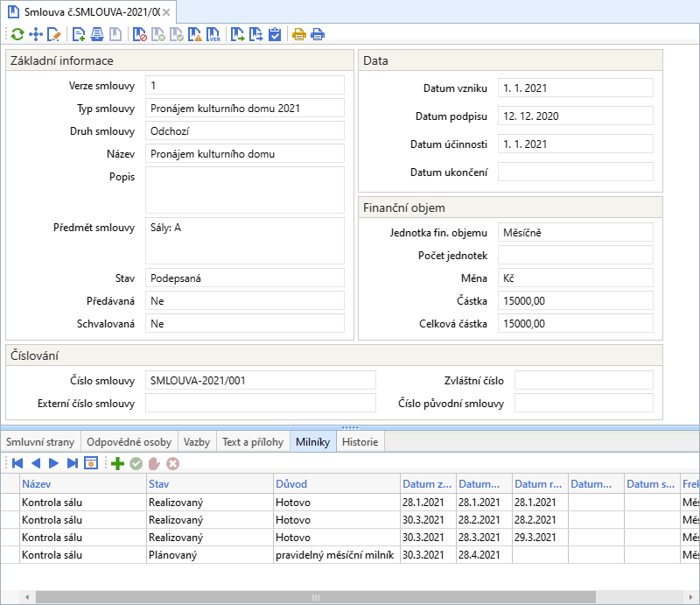The image size is (700, 605).
Task: Click the green refresh icon
Action: click(17, 35)
